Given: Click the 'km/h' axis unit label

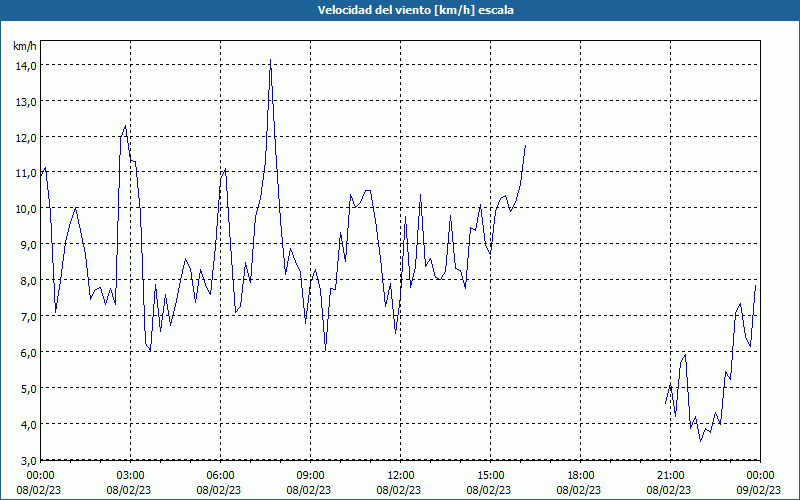Looking at the screenshot, I should pyautogui.click(x=25, y=46).
